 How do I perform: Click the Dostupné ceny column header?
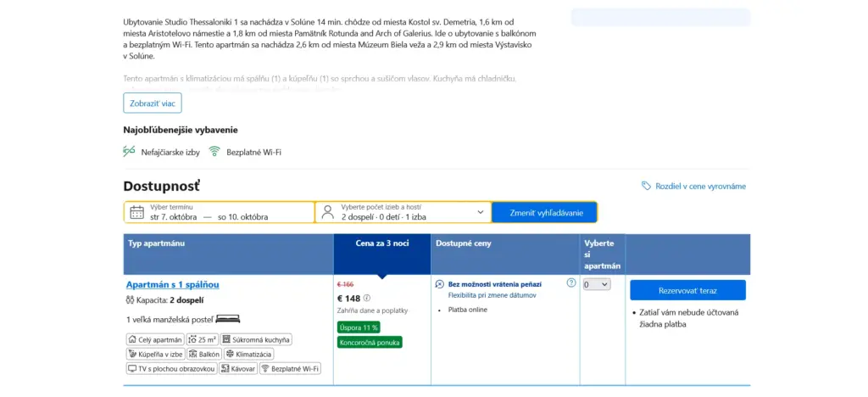coord(505,254)
